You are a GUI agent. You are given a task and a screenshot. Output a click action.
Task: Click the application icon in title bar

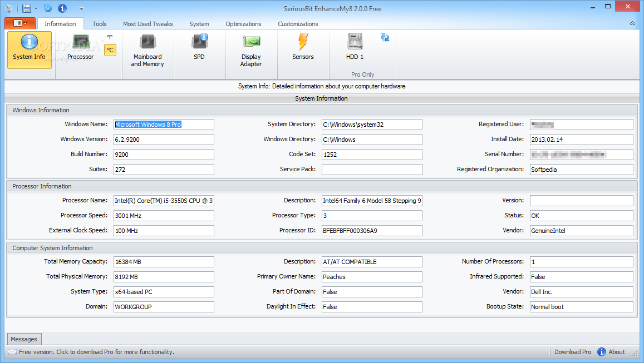[x=8, y=8]
